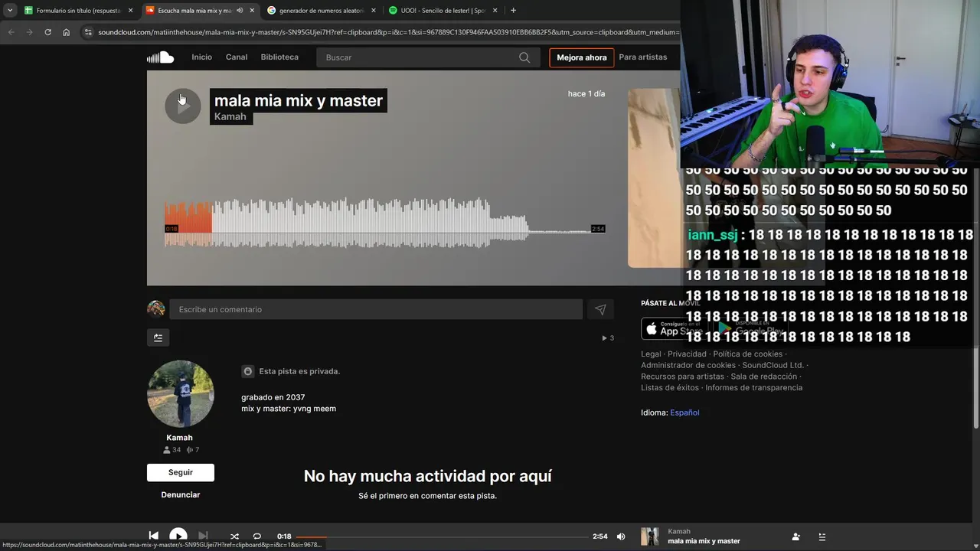980x551 pixels.
Task: Open the Administrador de cookies footer link
Action: click(688, 365)
